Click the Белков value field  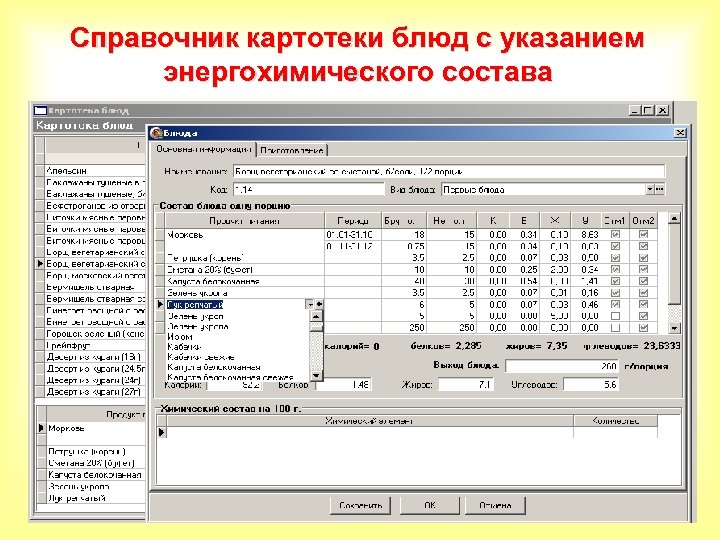(343, 384)
